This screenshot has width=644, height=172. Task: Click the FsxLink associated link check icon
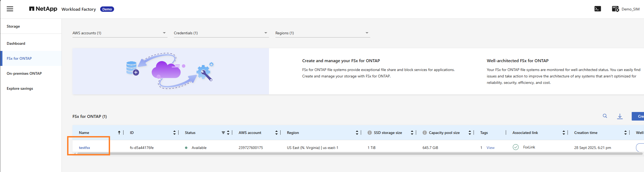(x=516, y=147)
